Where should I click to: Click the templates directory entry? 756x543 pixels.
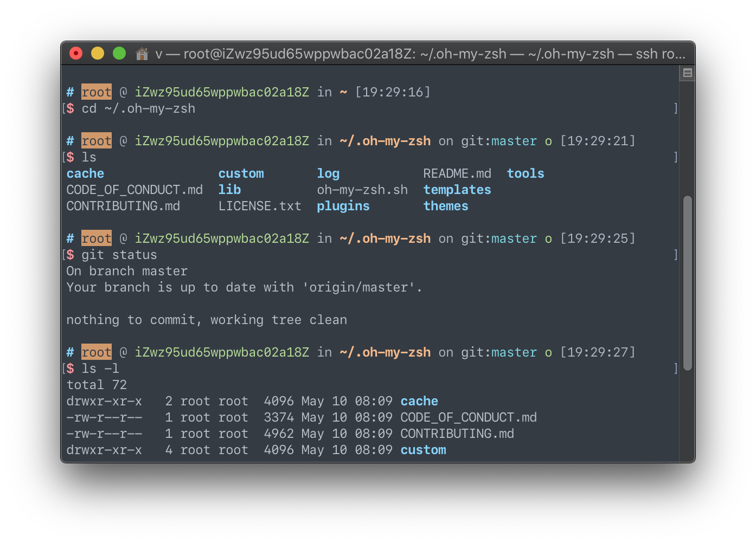coord(457,190)
